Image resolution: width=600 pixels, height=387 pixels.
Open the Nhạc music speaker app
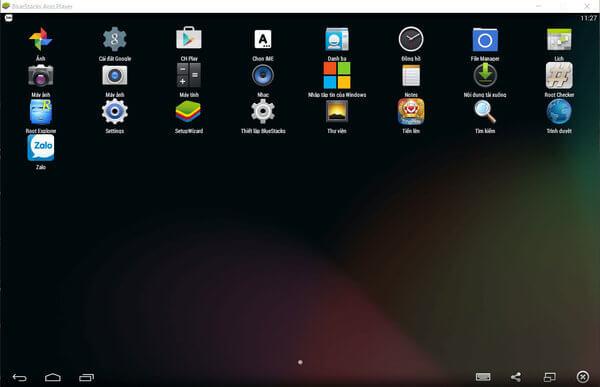pyautogui.click(x=263, y=75)
